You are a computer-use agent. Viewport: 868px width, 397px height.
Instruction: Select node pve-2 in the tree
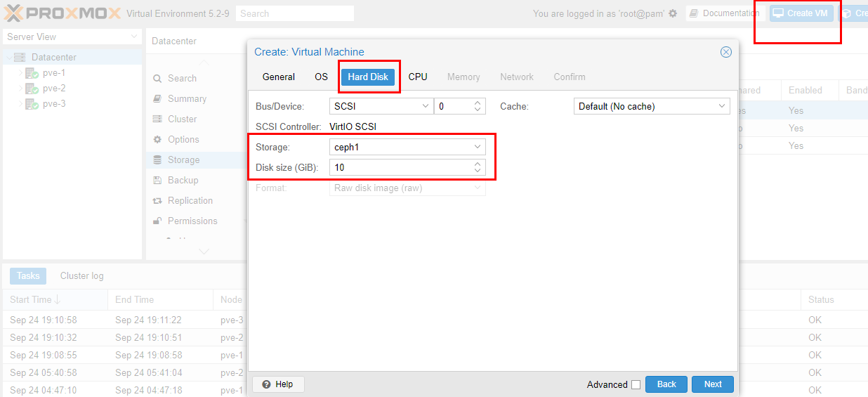tap(54, 89)
